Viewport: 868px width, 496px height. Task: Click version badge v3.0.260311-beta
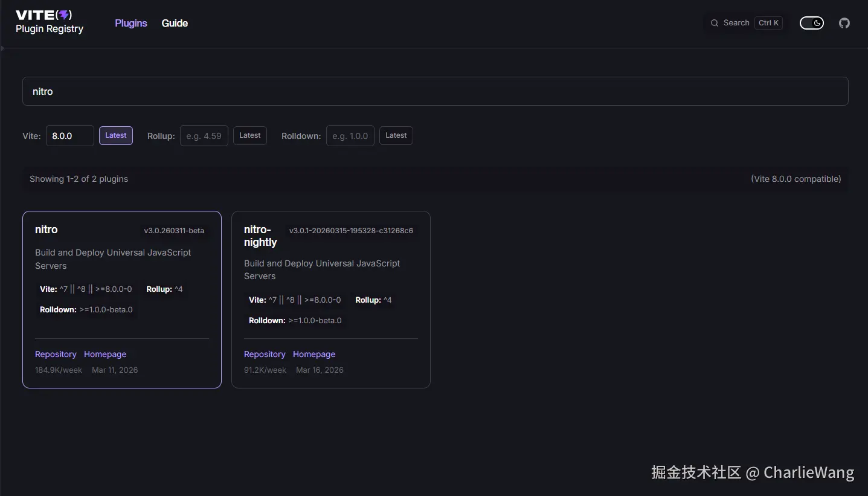coord(174,230)
